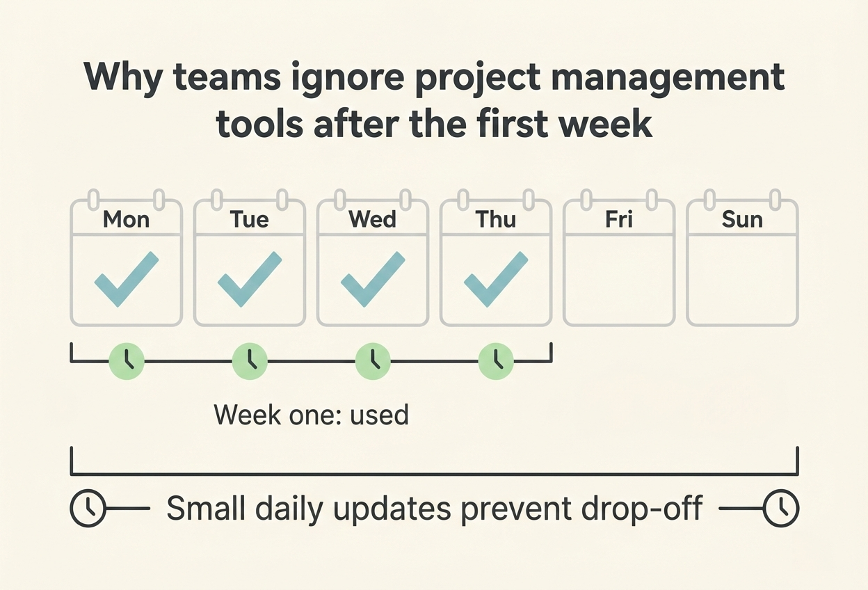
Task: Click the Fri calendar header label
Action: (x=618, y=219)
